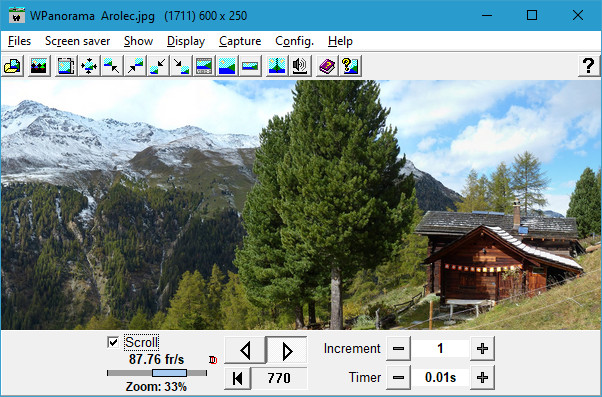Increase Increment with plus button

[x=482, y=349]
